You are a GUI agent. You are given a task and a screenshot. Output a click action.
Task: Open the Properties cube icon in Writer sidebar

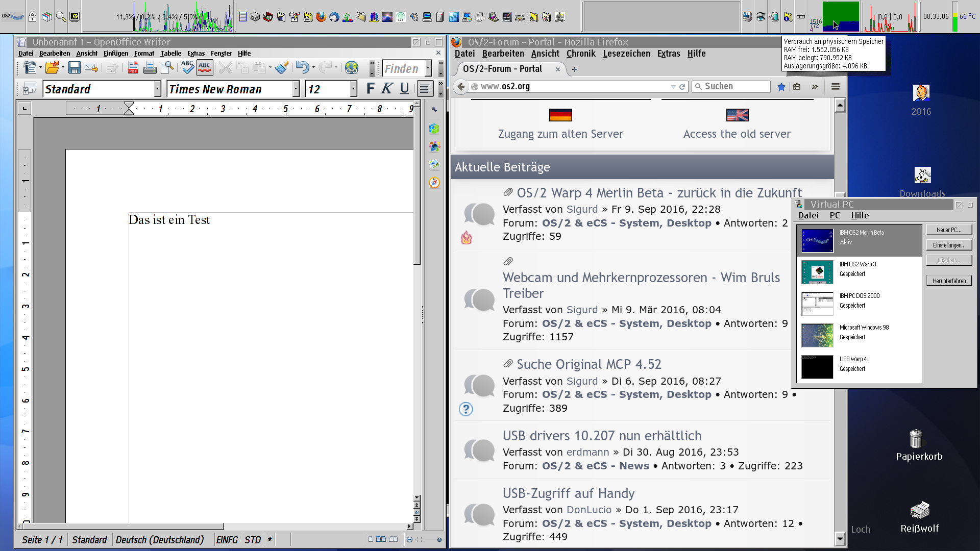pyautogui.click(x=434, y=129)
